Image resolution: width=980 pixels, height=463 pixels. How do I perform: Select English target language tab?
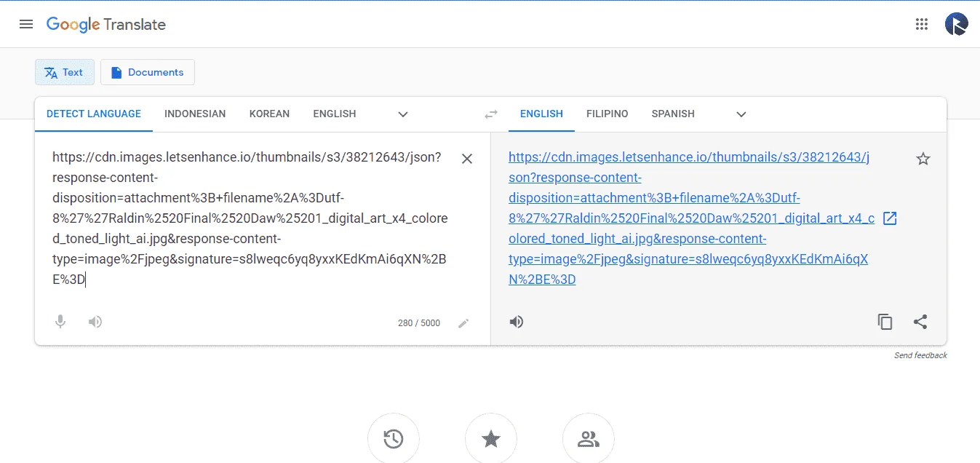pyautogui.click(x=541, y=114)
